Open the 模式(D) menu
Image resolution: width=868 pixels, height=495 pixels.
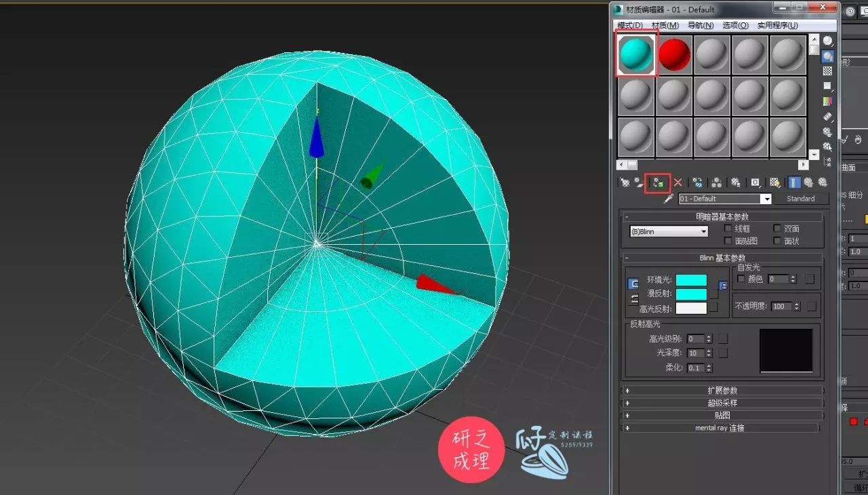coord(630,25)
